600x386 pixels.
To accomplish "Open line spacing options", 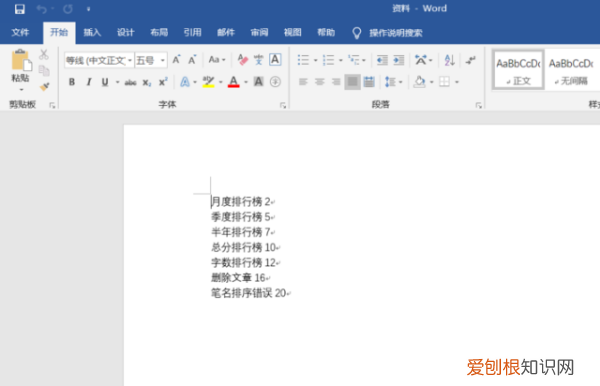I will pos(390,81).
